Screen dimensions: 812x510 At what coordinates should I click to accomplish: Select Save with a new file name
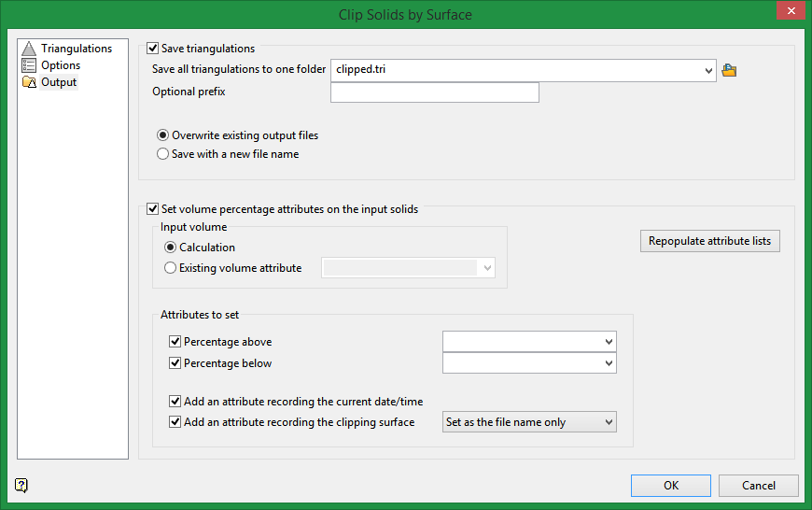tap(163, 154)
